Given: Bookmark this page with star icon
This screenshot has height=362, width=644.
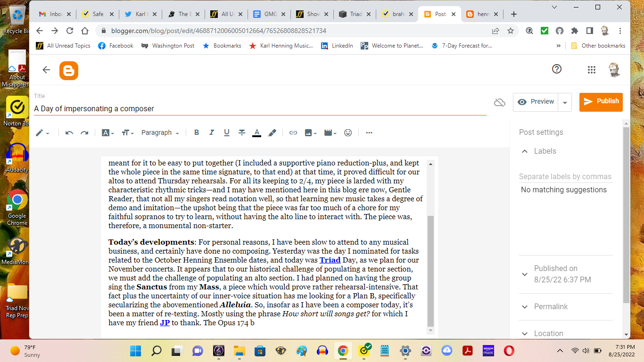Looking at the screenshot, I should pos(511,31).
